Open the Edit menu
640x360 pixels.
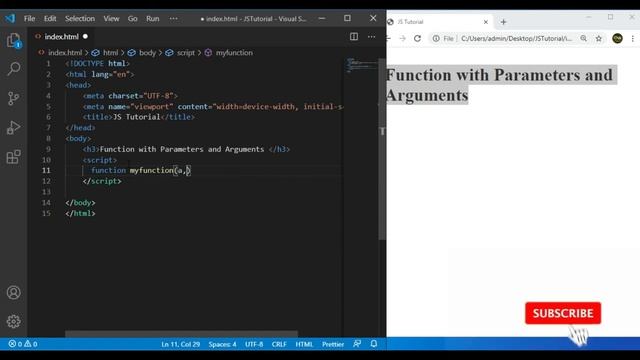(x=50, y=18)
